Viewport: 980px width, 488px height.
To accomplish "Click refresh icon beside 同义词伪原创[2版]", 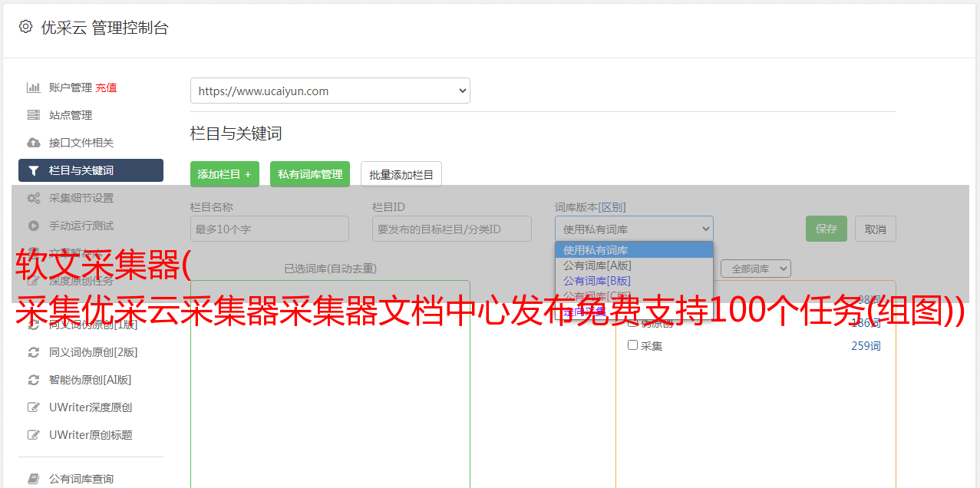I will point(34,352).
